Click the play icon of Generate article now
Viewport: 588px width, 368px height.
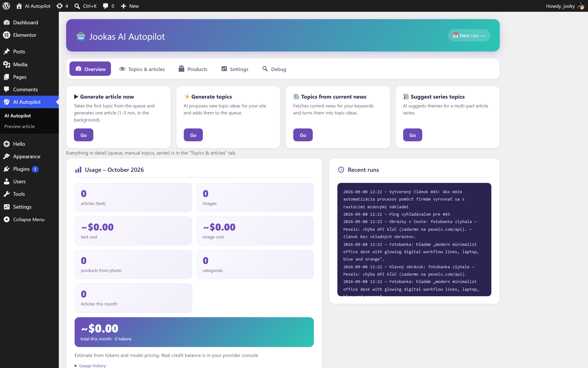(x=76, y=97)
